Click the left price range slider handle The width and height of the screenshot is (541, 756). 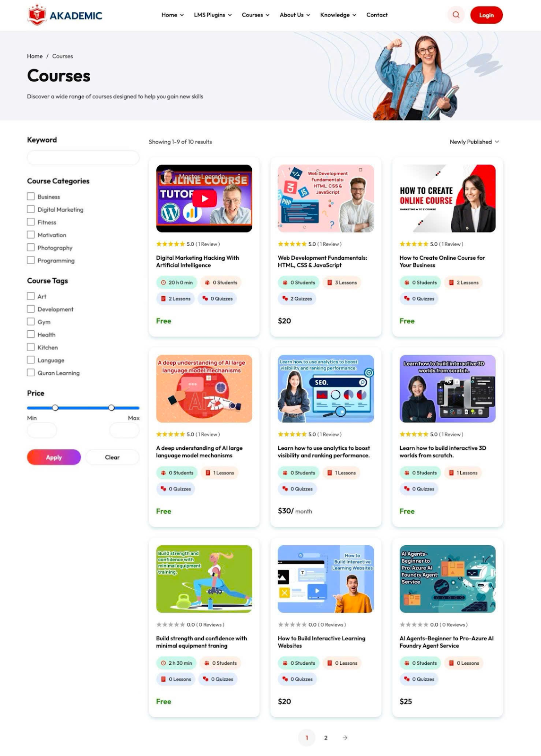pyautogui.click(x=55, y=408)
